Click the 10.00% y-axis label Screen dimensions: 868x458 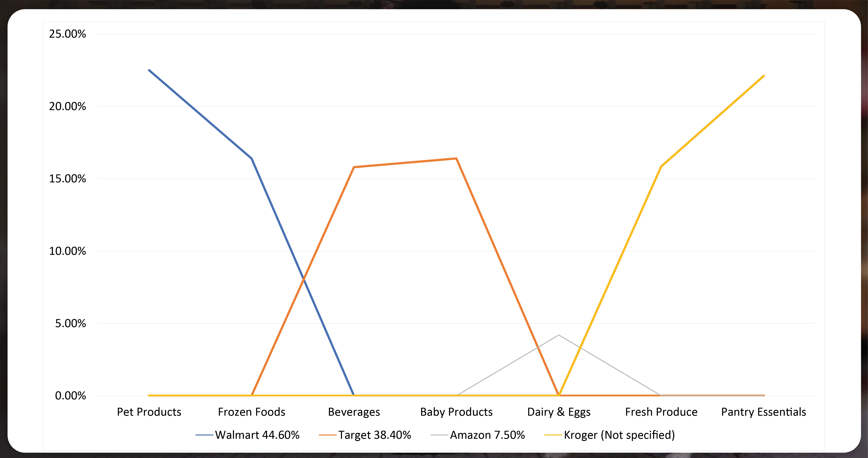pos(67,251)
